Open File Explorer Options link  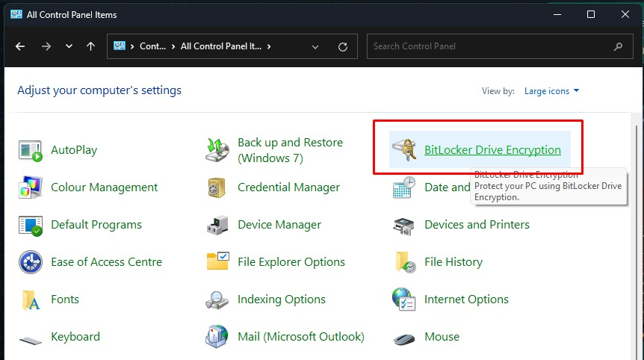click(291, 262)
